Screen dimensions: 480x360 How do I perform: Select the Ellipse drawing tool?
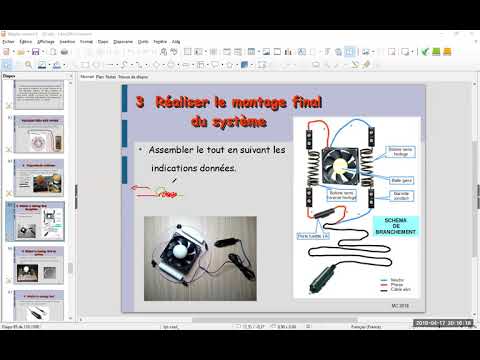[96, 65]
